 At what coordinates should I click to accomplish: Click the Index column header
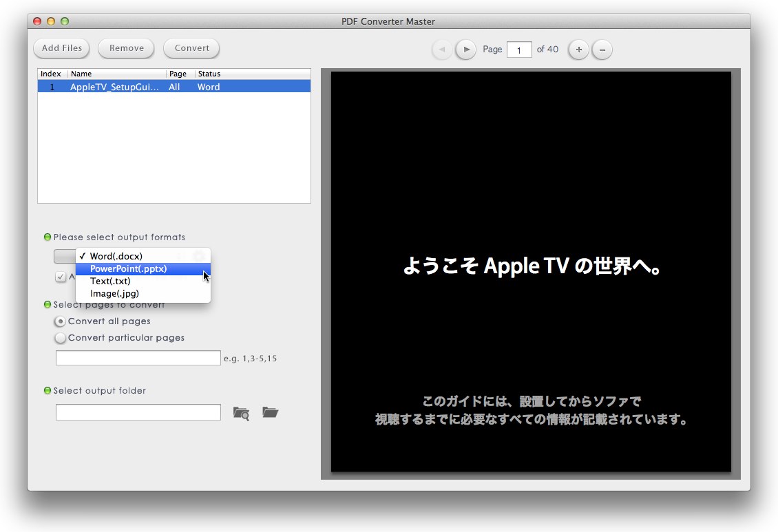[52, 74]
